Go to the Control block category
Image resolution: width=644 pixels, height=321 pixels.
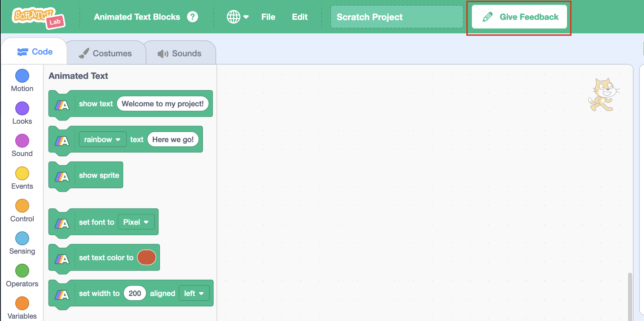[x=22, y=206]
